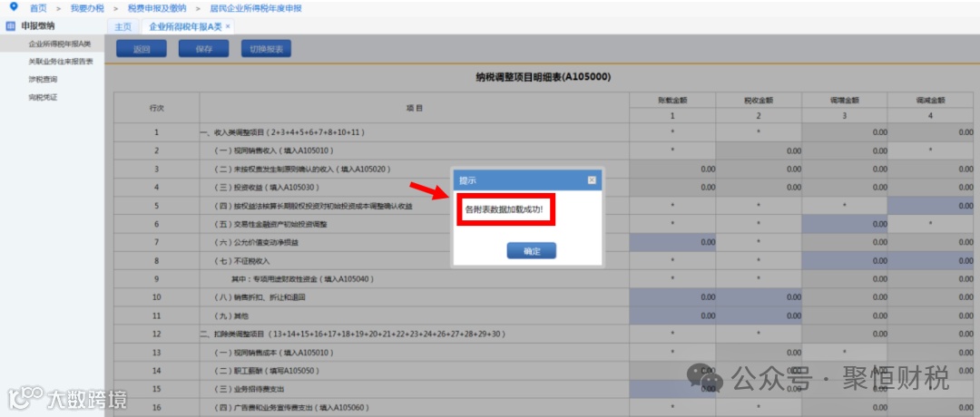Click 税收金额 field for 销售折扣、折让和退回 row

759,297
